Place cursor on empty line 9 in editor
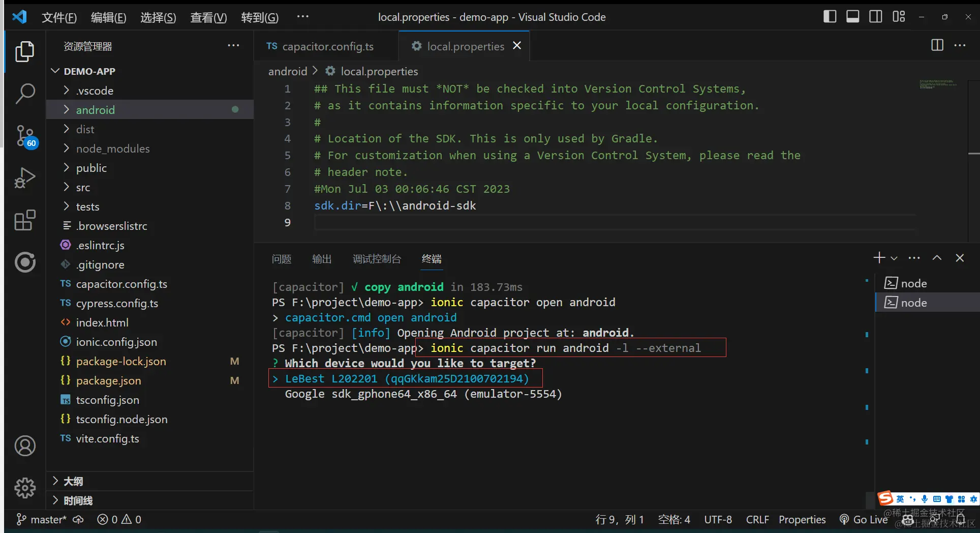Image resolution: width=980 pixels, height=533 pixels. (615, 222)
